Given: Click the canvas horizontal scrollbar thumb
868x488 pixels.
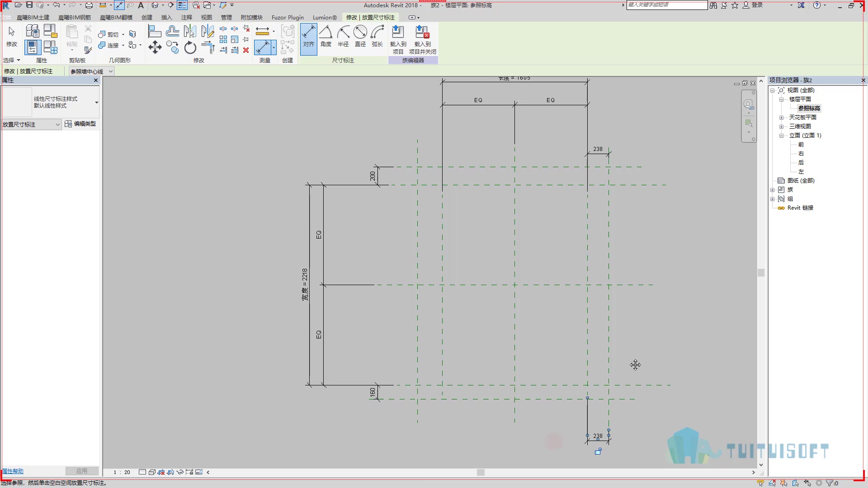Looking at the screenshot, I should click(481, 472).
